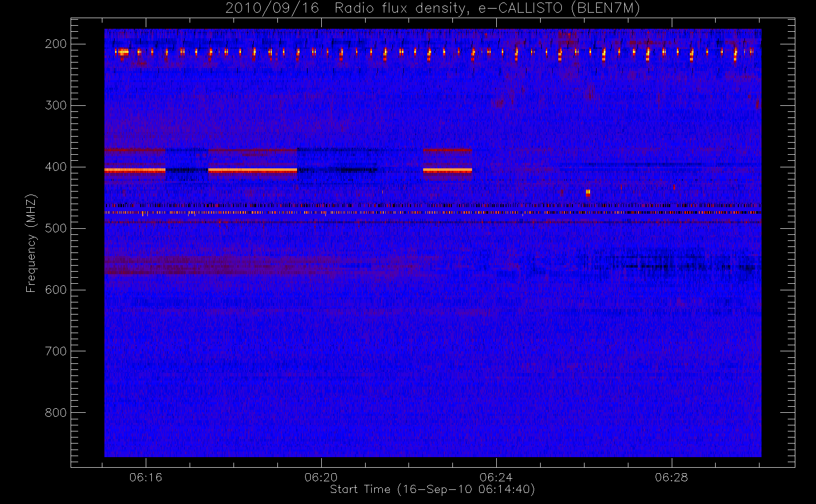Image resolution: width=816 pixels, height=504 pixels.
Task: Click the 300 frequency tick label
Action: tap(56, 105)
